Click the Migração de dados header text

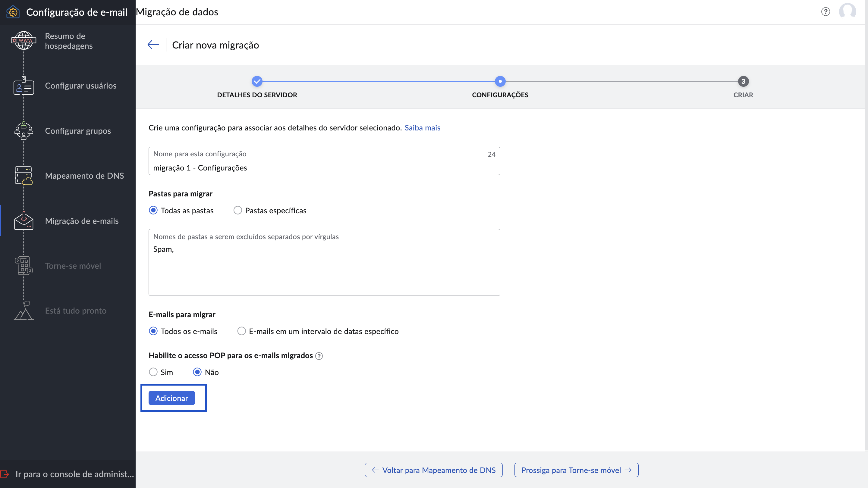pos(177,12)
